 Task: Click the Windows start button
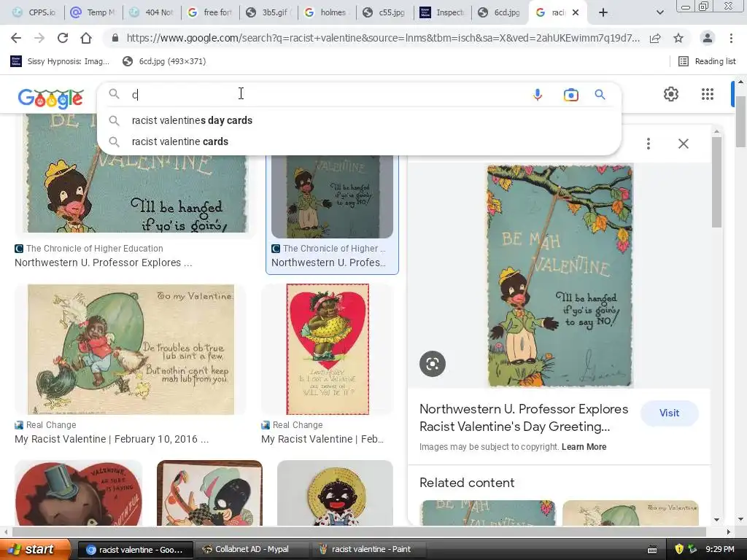[35, 549]
